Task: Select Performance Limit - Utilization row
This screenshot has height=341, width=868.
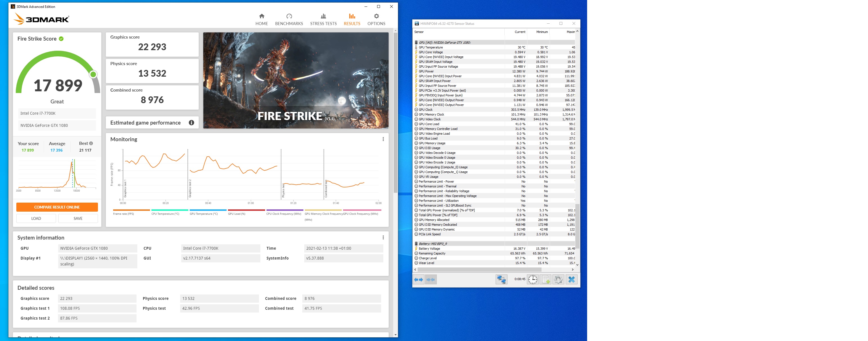Action: tap(494, 201)
